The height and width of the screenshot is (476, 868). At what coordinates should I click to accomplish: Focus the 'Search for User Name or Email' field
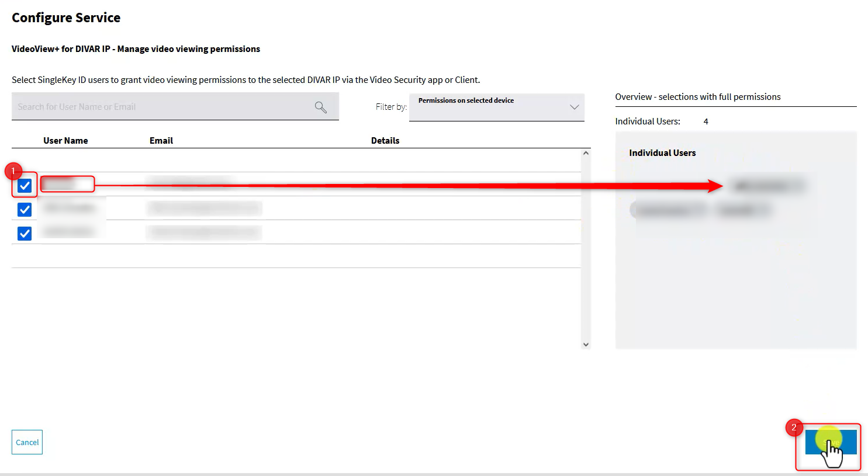[x=158, y=107]
